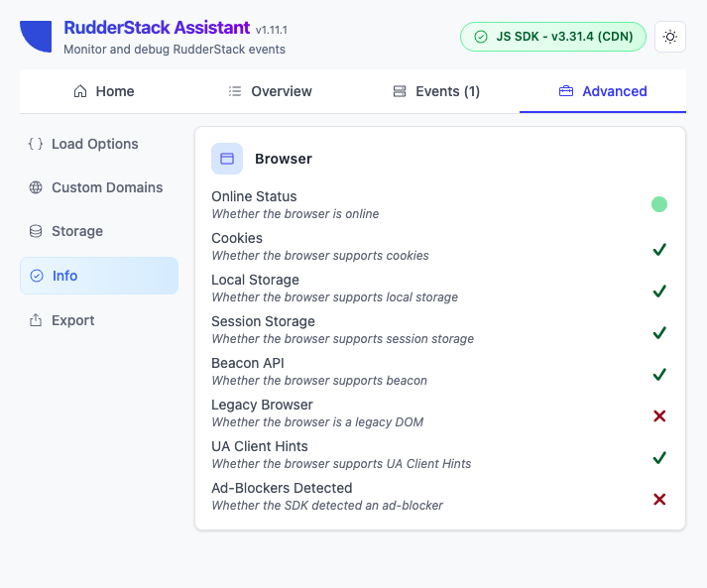Click "Monitor and debug RudderStack events" subtitle
The height and width of the screenshot is (588, 707).
175,50
